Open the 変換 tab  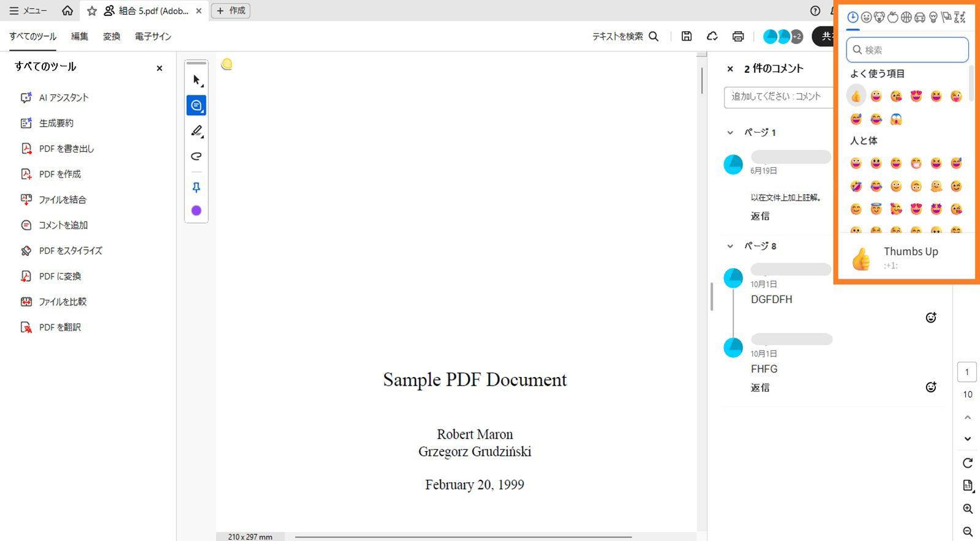[x=111, y=37]
